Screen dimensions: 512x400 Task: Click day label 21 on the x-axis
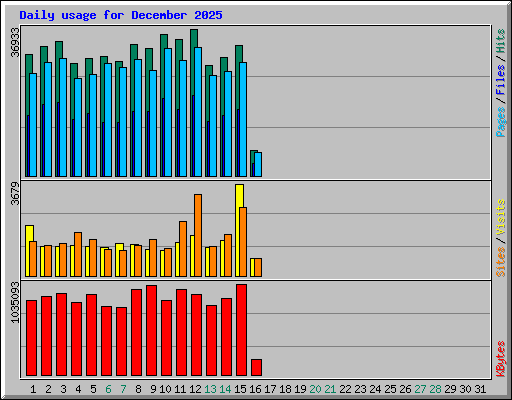(330, 389)
